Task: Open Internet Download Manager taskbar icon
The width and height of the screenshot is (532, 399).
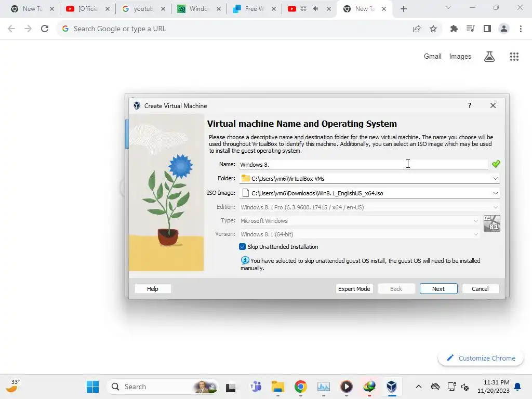Action: [369, 387]
